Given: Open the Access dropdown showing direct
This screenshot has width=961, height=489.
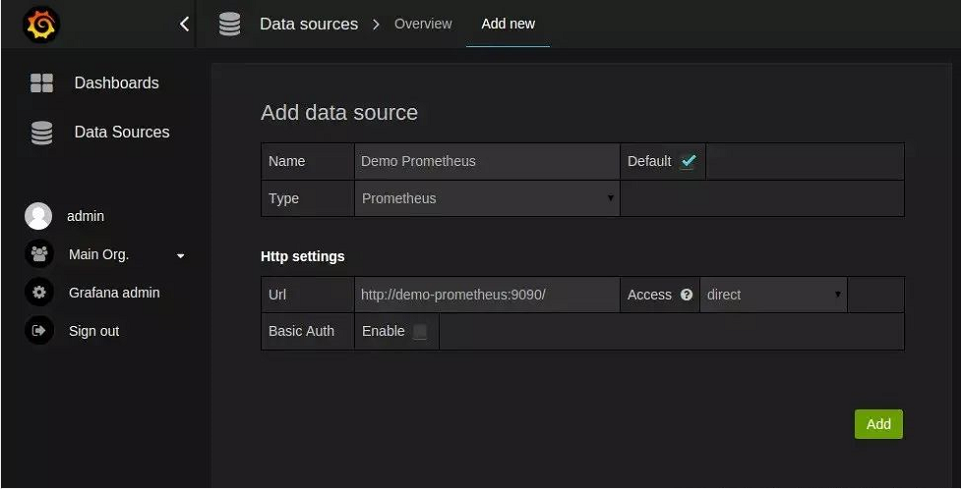Looking at the screenshot, I should click(773, 295).
